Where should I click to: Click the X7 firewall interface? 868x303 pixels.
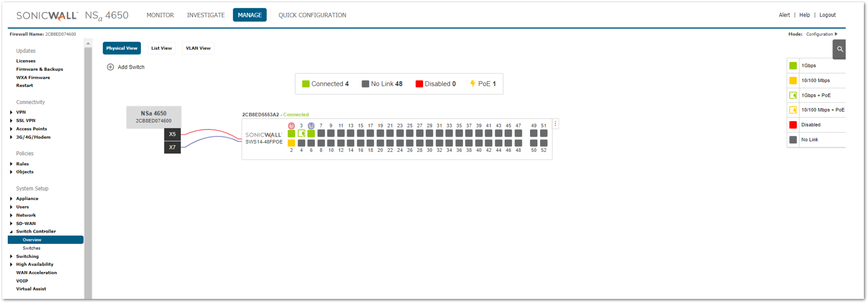[x=172, y=147]
